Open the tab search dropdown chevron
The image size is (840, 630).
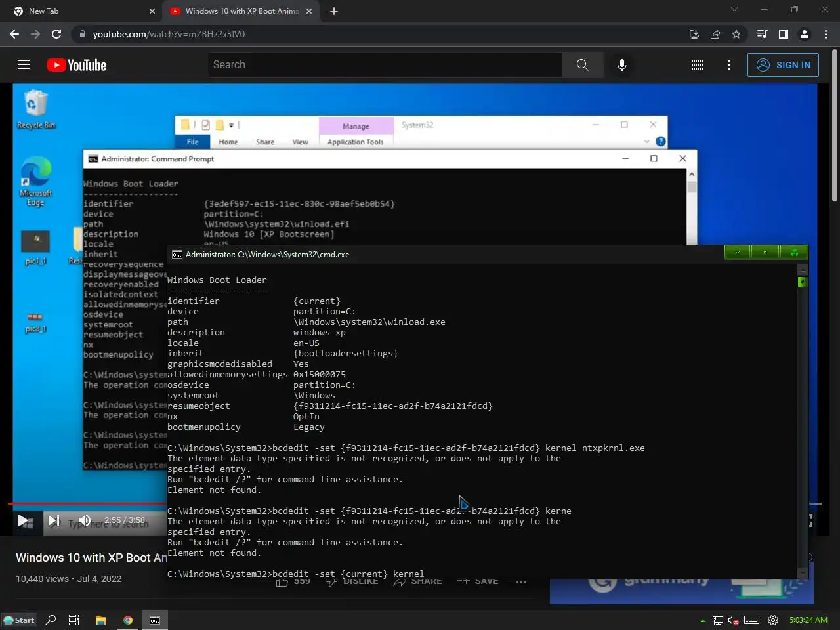pos(734,10)
